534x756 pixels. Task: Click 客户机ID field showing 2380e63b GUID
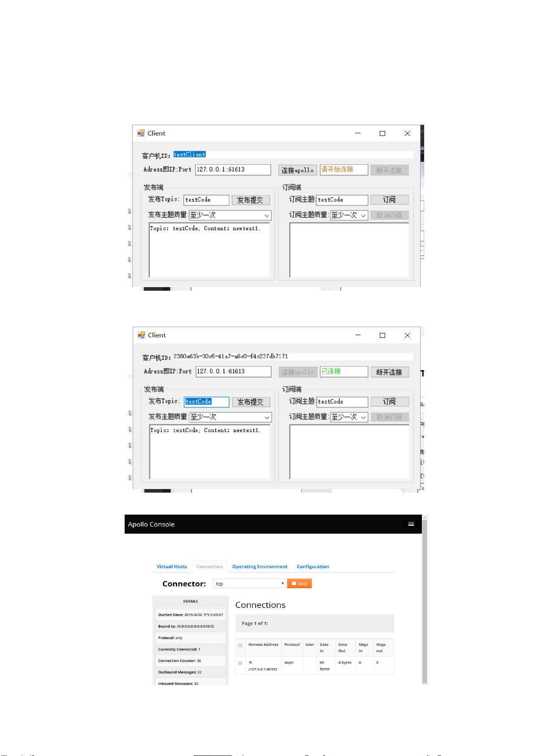pyautogui.click(x=293, y=356)
